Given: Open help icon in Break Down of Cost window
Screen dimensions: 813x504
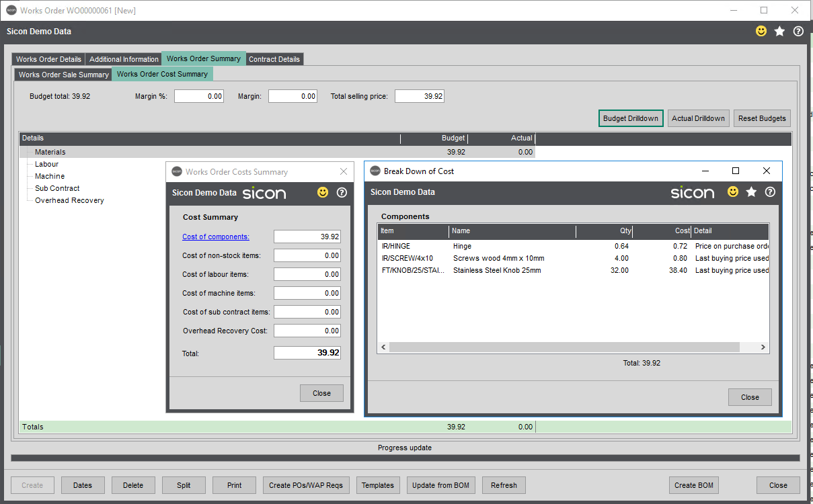Looking at the screenshot, I should pos(770,192).
